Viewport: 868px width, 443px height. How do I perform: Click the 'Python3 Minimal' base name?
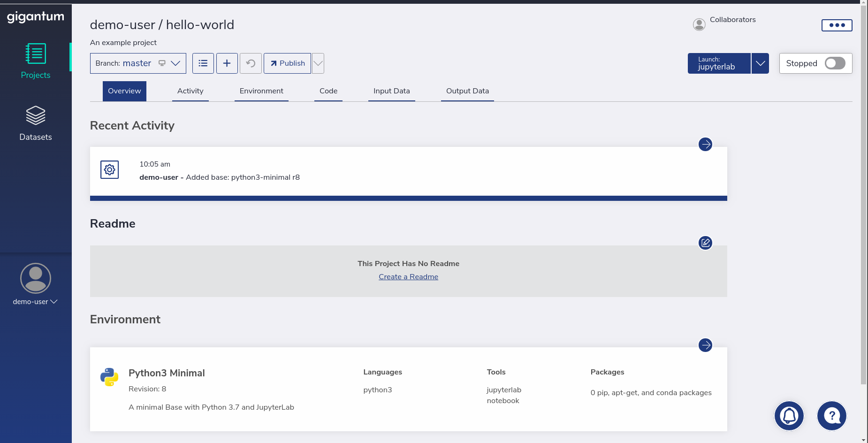coord(167,373)
